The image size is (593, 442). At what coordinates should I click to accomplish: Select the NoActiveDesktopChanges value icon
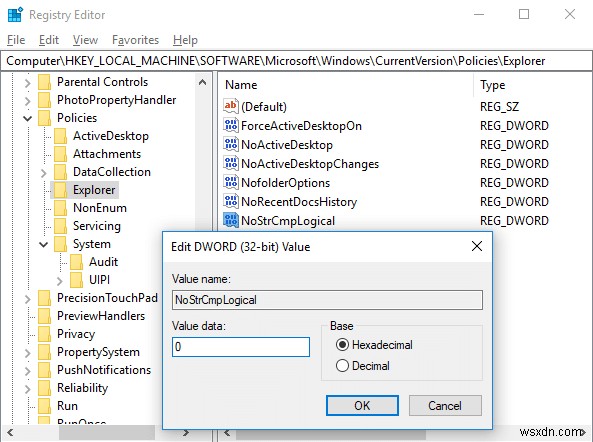(231, 163)
